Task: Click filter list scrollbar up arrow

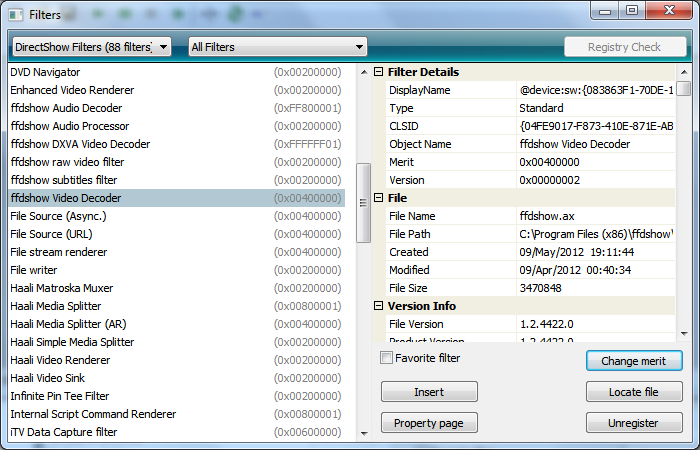Action: tap(364, 72)
